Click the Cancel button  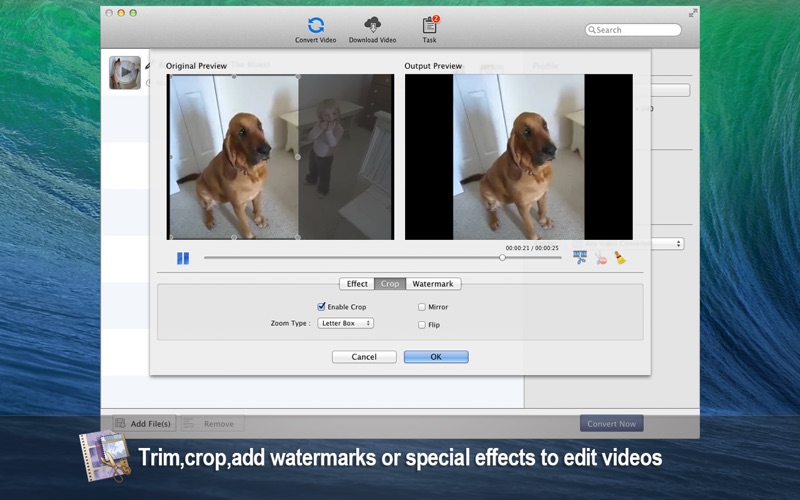(364, 357)
